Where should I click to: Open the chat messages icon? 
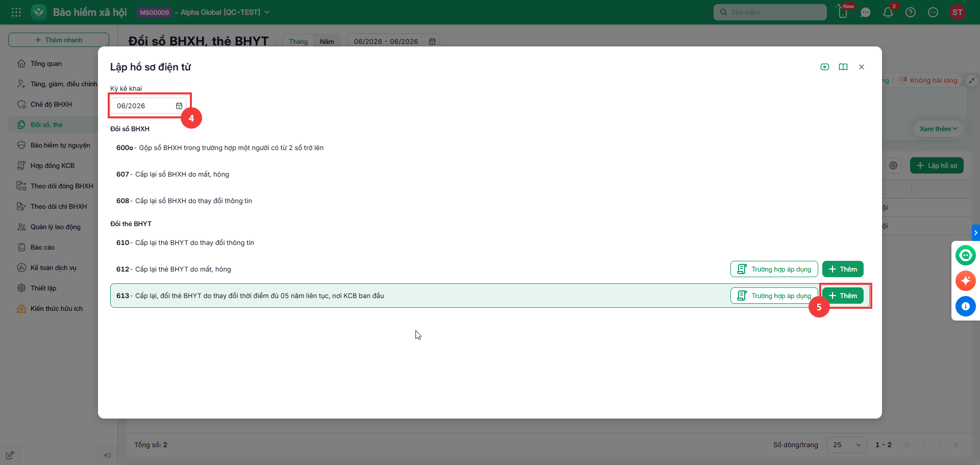tap(866, 12)
